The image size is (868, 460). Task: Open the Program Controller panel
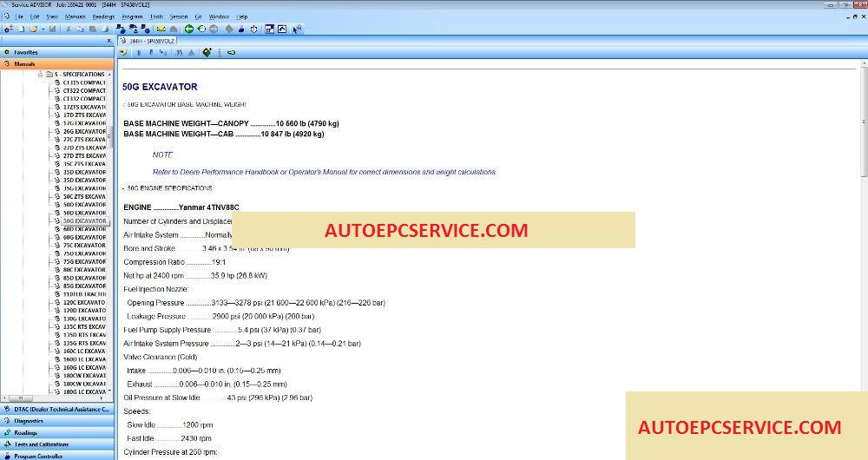[x=57, y=456]
